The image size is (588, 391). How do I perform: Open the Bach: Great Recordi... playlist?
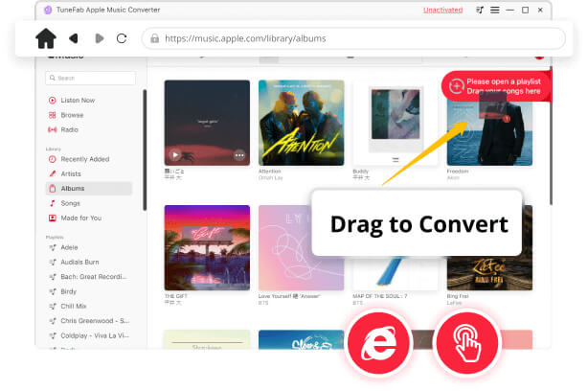point(93,277)
